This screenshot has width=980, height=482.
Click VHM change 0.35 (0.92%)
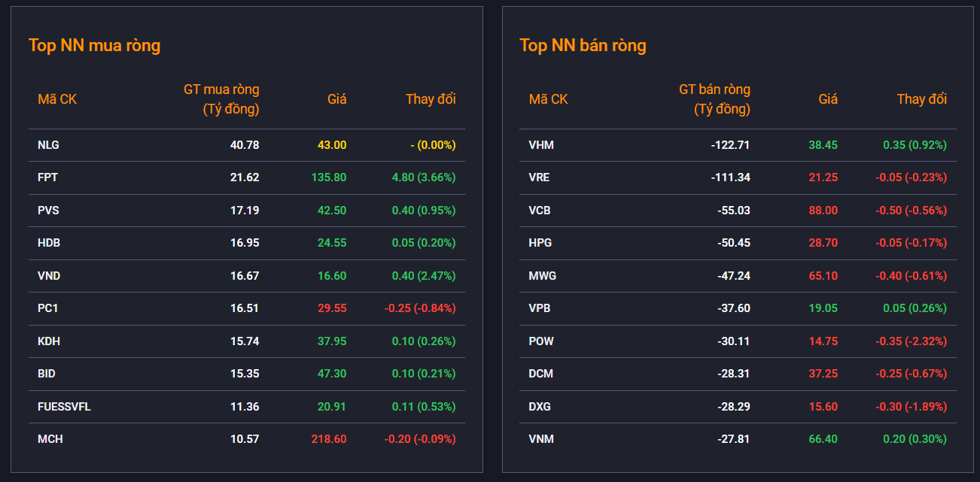click(915, 145)
